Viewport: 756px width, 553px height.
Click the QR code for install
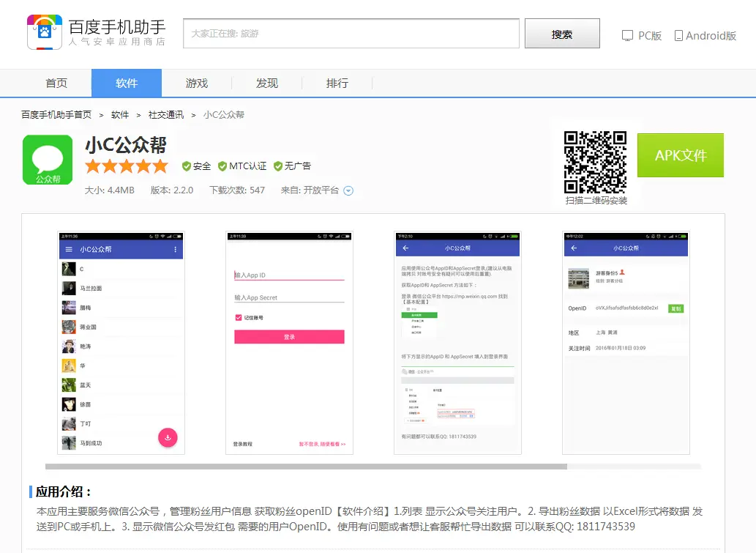pos(596,162)
